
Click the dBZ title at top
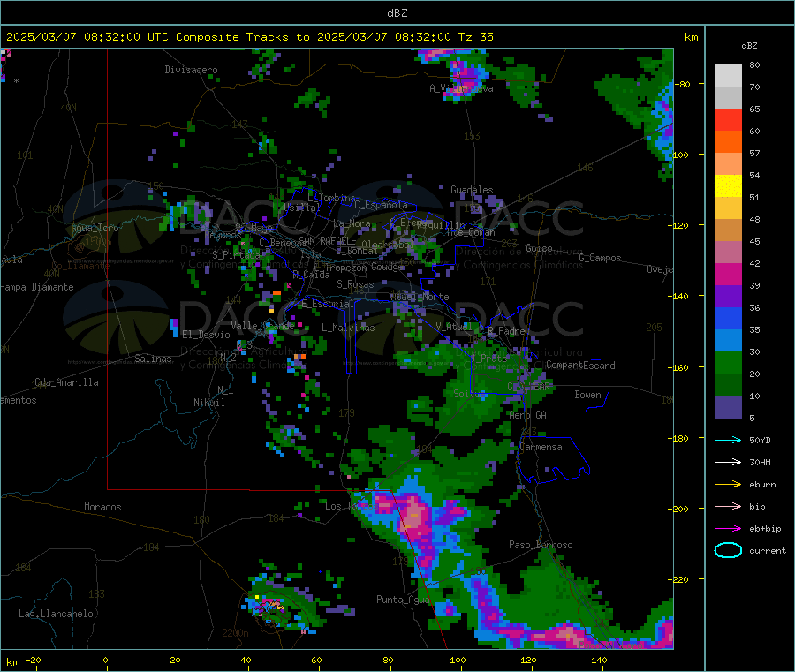click(x=397, y=13)
